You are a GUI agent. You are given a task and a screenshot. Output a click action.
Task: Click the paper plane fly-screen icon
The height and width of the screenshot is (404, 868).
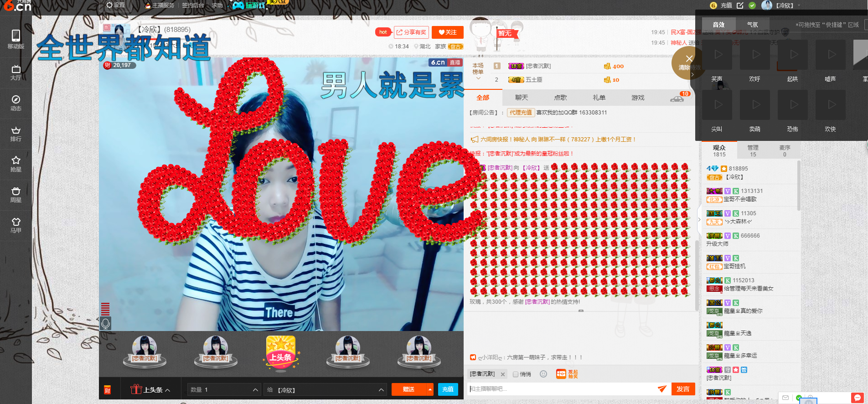[662, 389]
